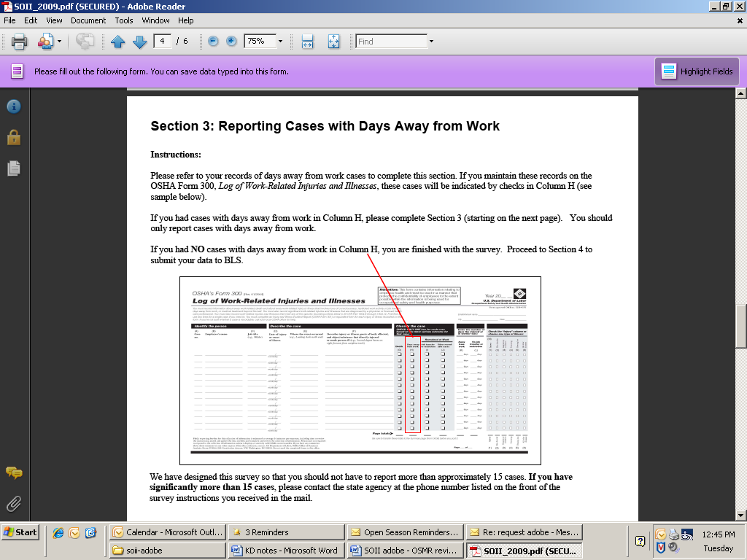Open the File menu
This screenshot has width=747, height=560.
[x=9, y=20]
